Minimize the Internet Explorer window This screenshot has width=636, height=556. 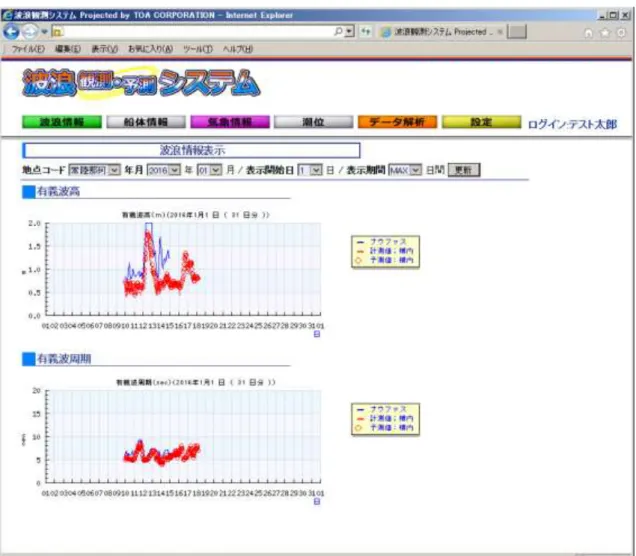pos(602,15)
